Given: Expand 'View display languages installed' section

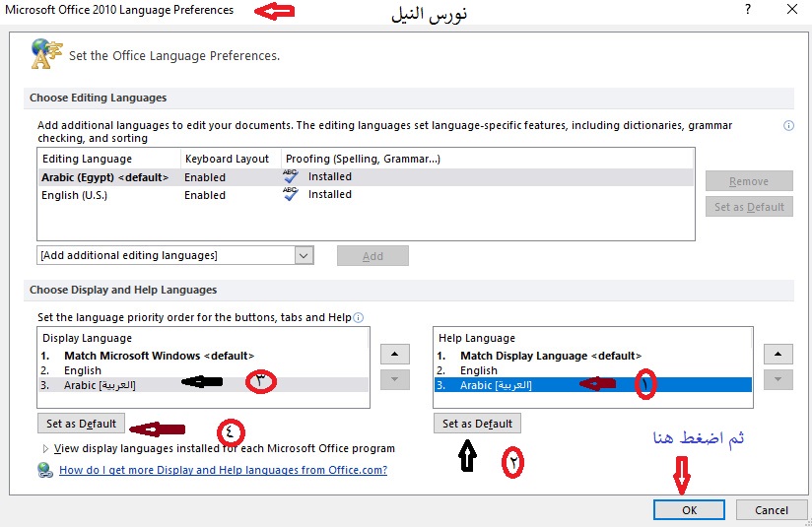Looking at the screenshot, I should click(x=45, y=448).
